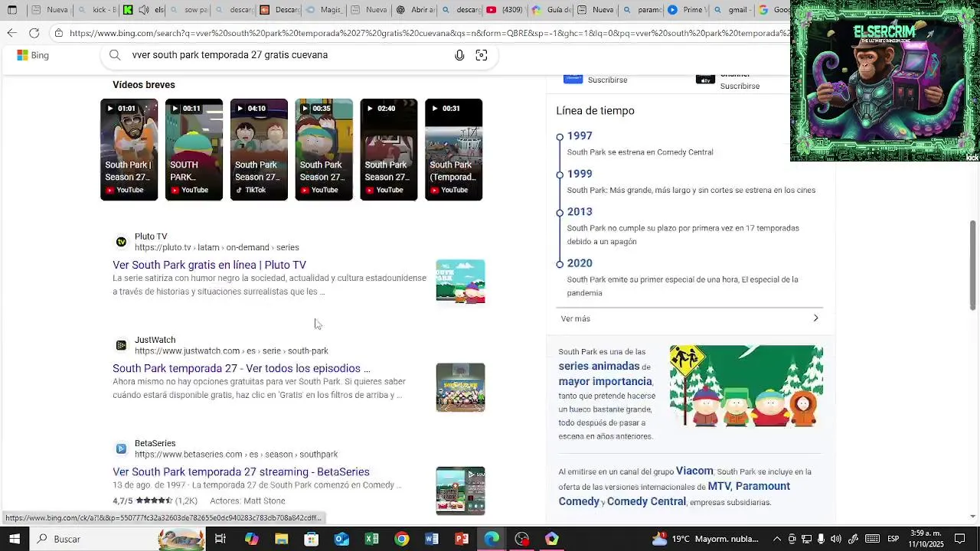Click the first Suscribirse text in sidebar
This screenshot has height=551, width=980.
607,80
